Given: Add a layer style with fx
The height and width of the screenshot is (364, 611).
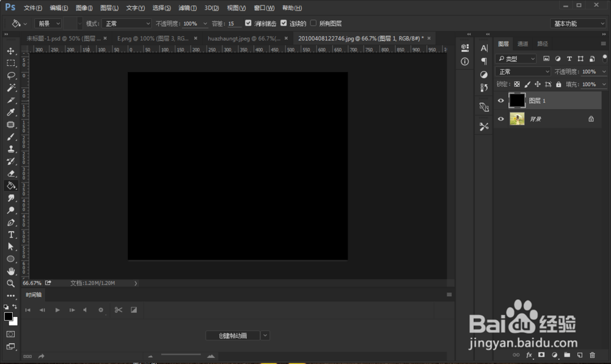Looking at the screenshot, I should (x=529, y=355).
